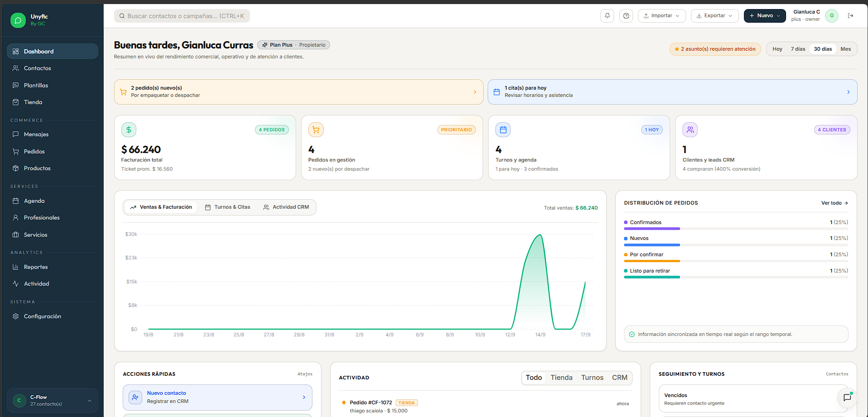Open the Nuevo dropdown button
The width and height of the screenshot is (868, 417).
pos(765,16)
